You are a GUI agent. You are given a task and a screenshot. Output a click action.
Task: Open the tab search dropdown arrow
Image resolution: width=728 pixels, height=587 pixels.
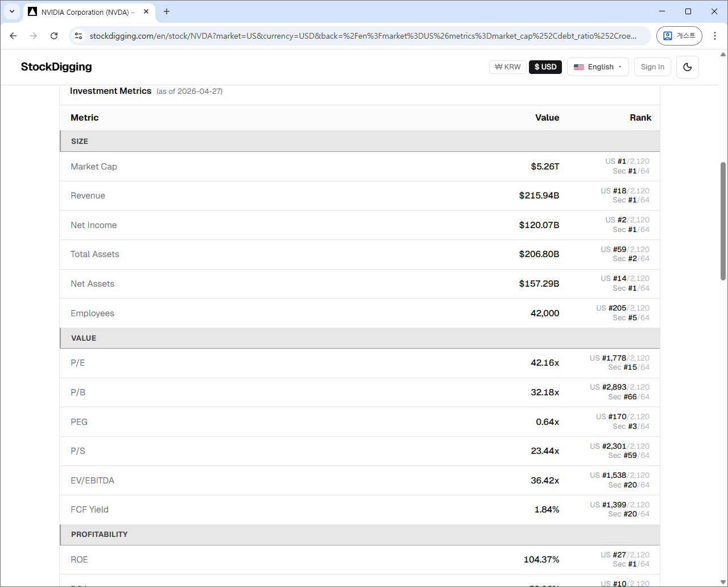click(x=11, y=11)
